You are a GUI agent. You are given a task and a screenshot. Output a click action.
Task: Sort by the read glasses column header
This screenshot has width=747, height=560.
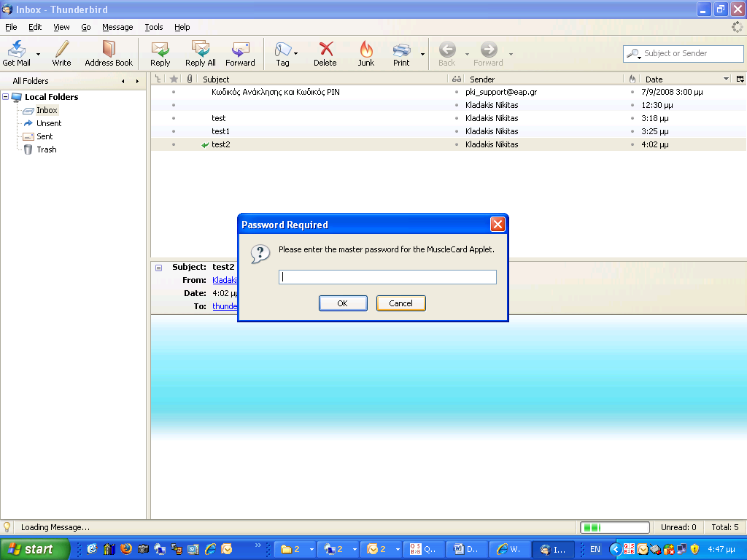tap(457, 79)
